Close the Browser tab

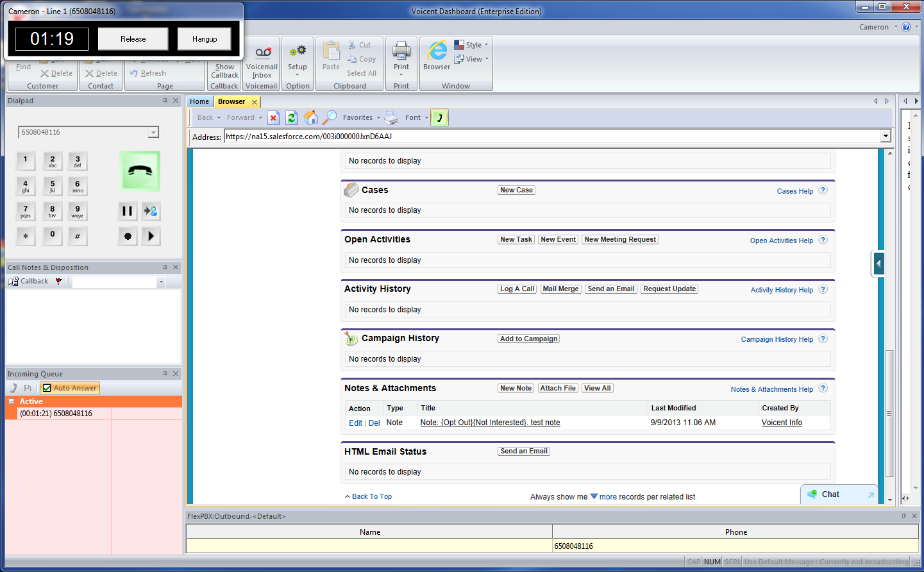tap(255, 102)
